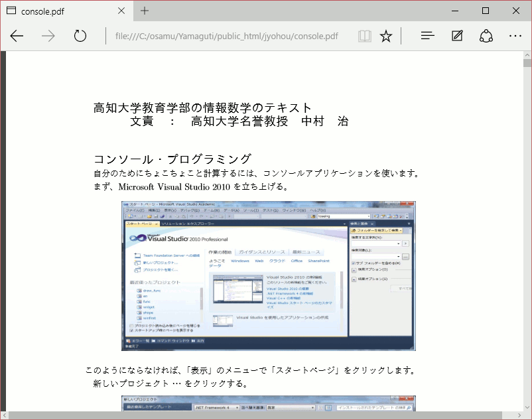
Task: Click the 新しいプロジェクト dialog screenshot
Action: pos(269,403)
